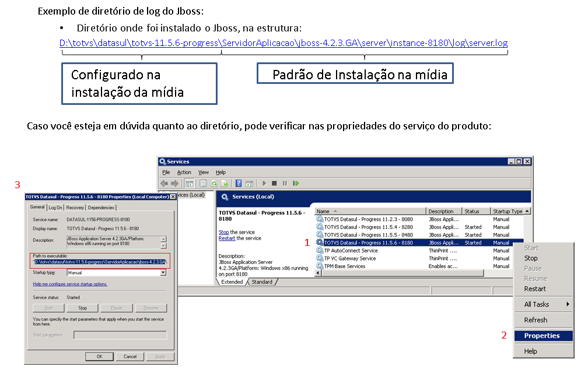Click Description box scroll-down arrow in Properties

[x=163, y=246]
